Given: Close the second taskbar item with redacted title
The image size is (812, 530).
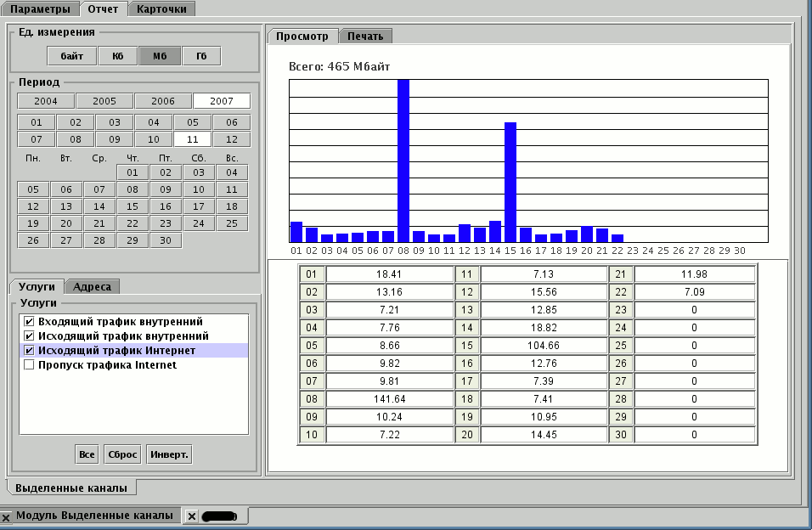Looking at the screenshot, I should [192, 516].
